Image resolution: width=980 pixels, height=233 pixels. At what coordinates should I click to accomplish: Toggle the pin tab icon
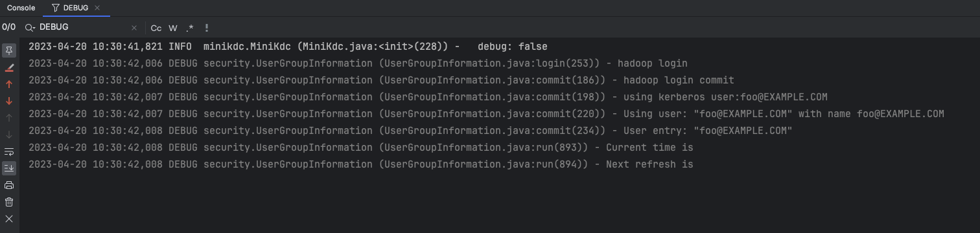tap(9, 50)
